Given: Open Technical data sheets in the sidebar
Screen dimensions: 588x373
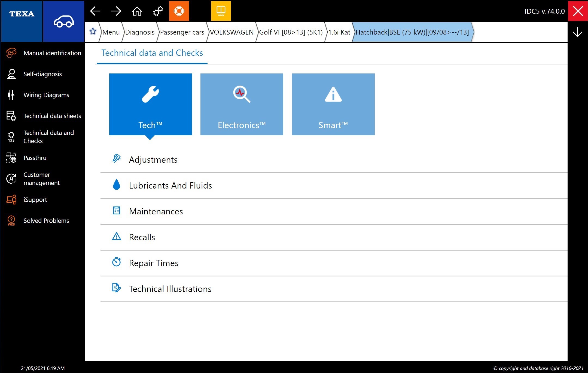Looking at the screenshot, I should (x=44, y=116).
